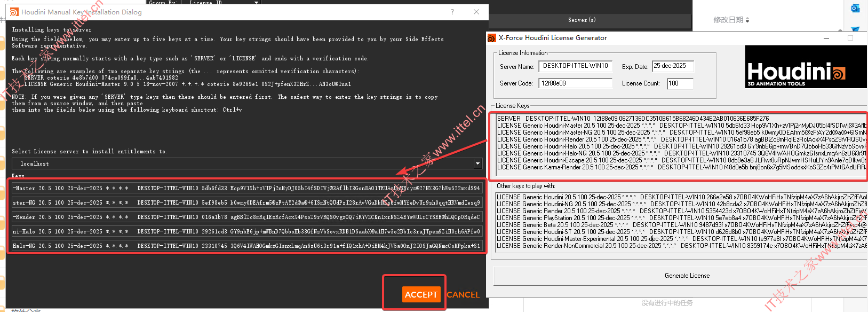Click the first key field ending Master
The image size is (868, 312).
(x=248, y=188)
